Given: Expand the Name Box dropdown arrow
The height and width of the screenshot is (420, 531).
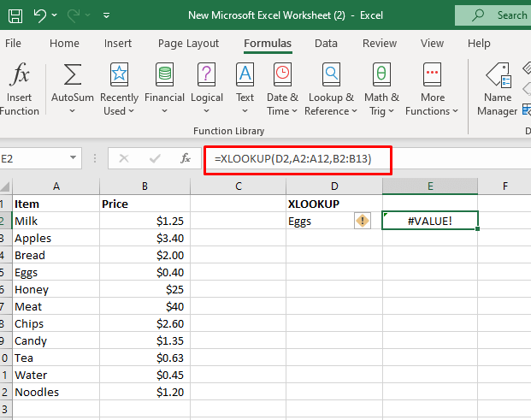Looking at the screenshot, I should (x=96, y=158).
